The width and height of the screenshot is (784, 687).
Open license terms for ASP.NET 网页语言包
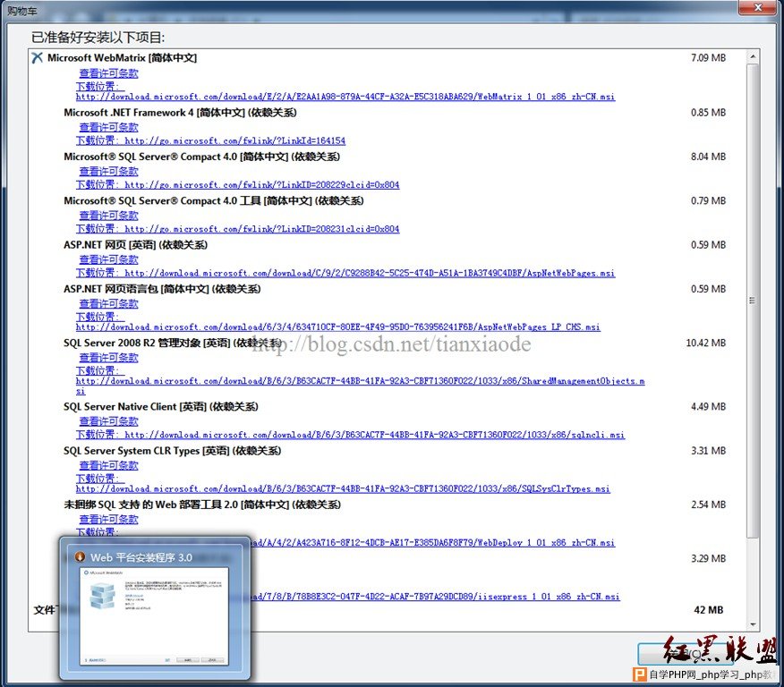pyautogui.click(x=108, y=302)
